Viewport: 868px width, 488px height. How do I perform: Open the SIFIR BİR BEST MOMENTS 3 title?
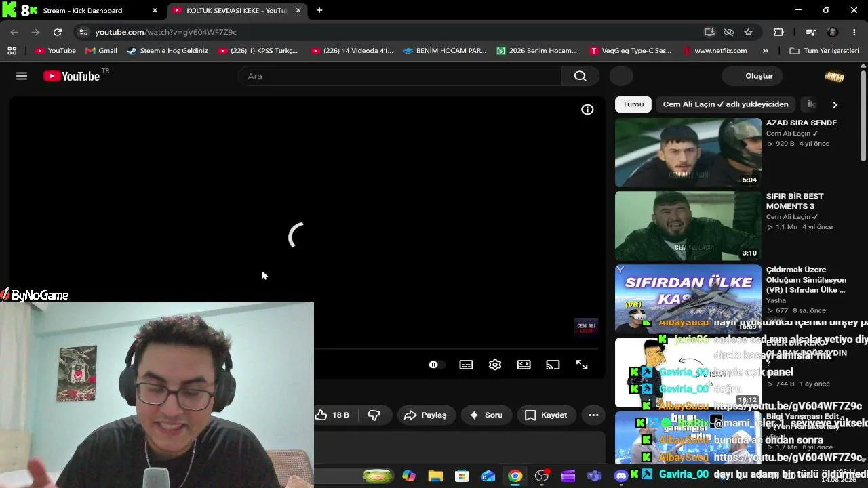click(x=795, y=201)
